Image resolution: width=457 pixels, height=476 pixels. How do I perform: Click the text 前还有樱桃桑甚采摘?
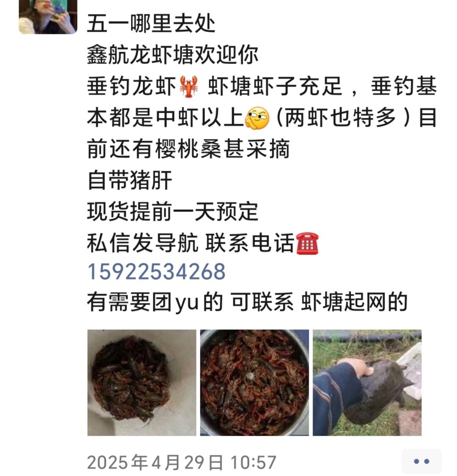188,149
